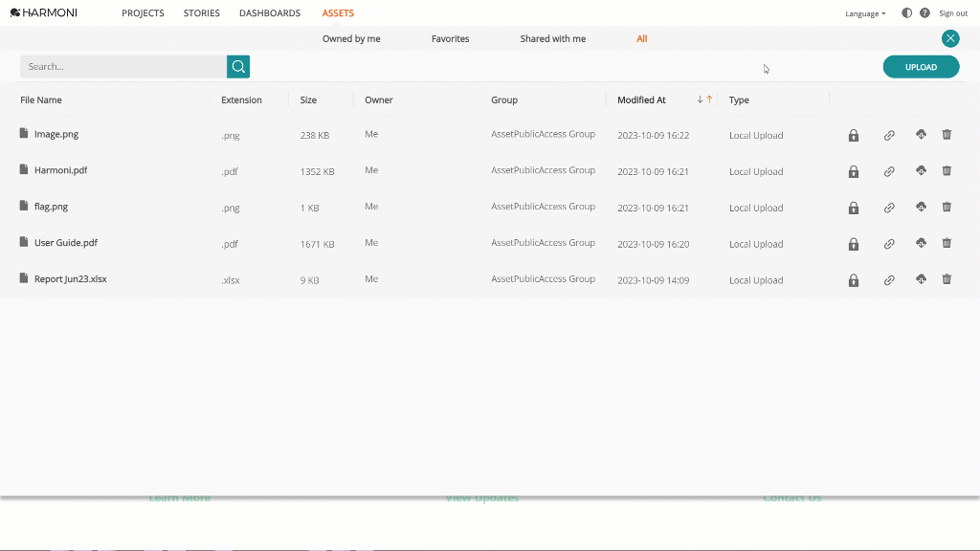Viewport: 980px width, 551px height.
Task: Click the search magnifier button
Action: (x=238, y=67)
